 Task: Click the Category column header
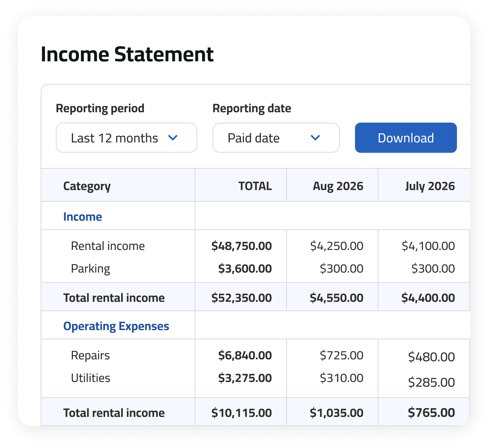[x=87, y=186]
